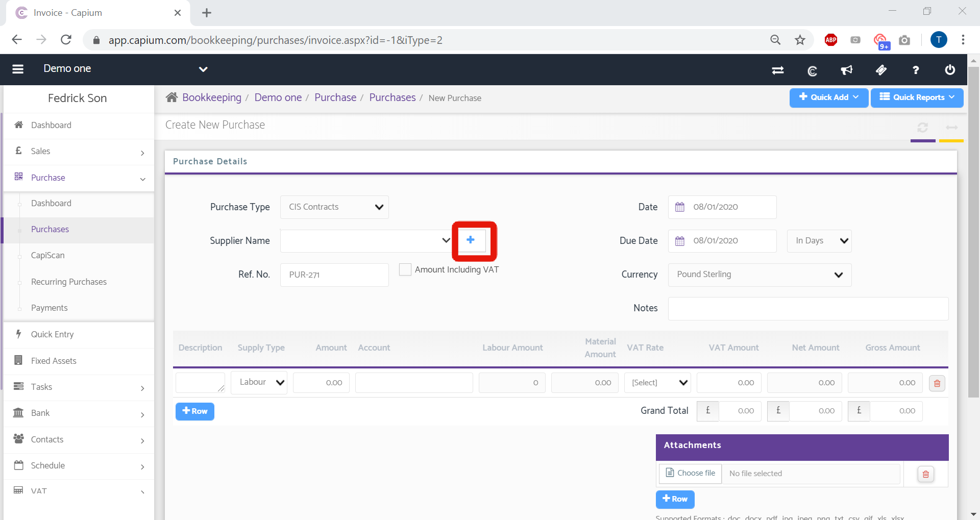Click the camera screenshot extension icon

pos(904,40)
